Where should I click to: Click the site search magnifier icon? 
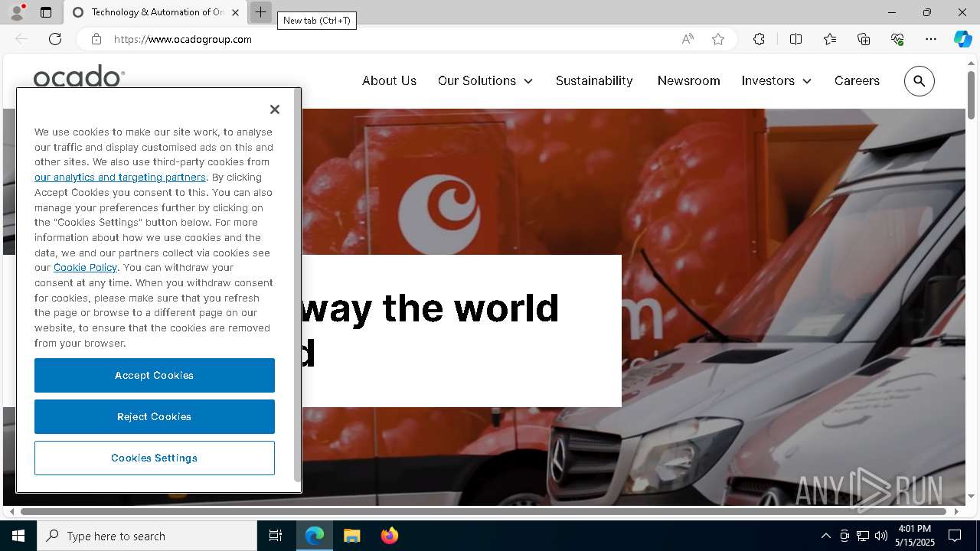pyautogui.click(x=920, y=81)
